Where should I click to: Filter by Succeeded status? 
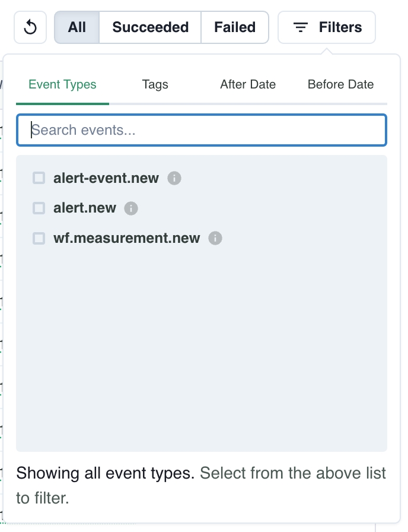point(150,27)
